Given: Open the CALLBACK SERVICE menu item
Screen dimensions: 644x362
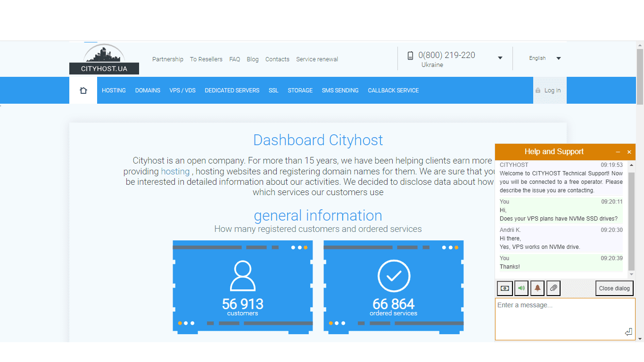Looking at the screenshot, I should (393, 90).
